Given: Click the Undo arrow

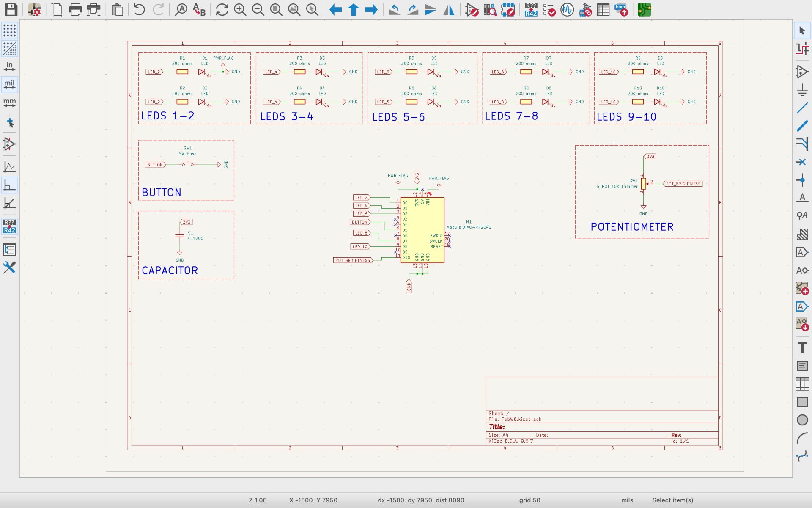Looking at the screenshot, I should 139,9.
